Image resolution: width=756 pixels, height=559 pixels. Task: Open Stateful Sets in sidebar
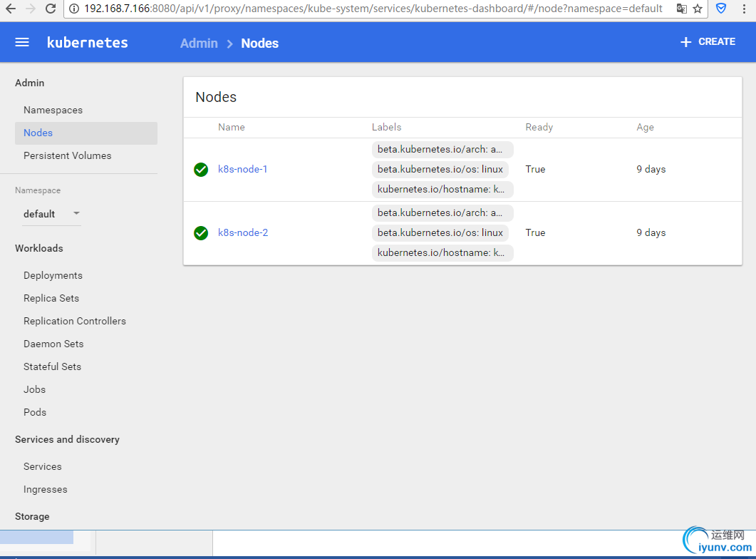53,366
